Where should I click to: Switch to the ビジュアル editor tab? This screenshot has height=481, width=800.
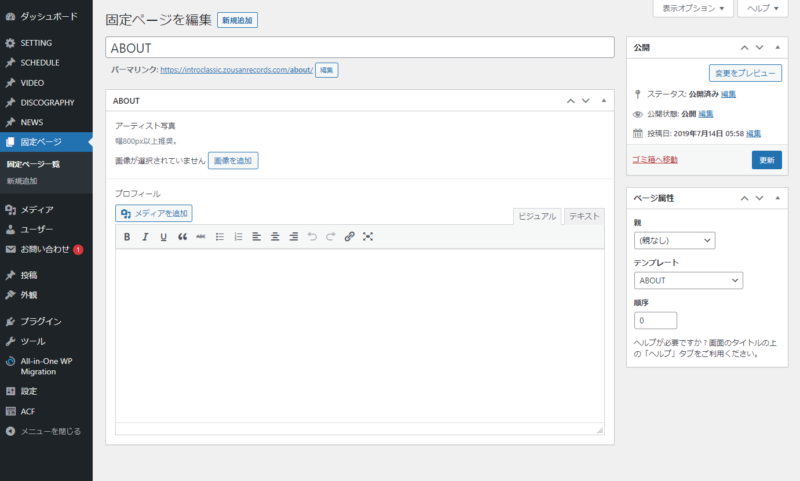tap(536, 216)
